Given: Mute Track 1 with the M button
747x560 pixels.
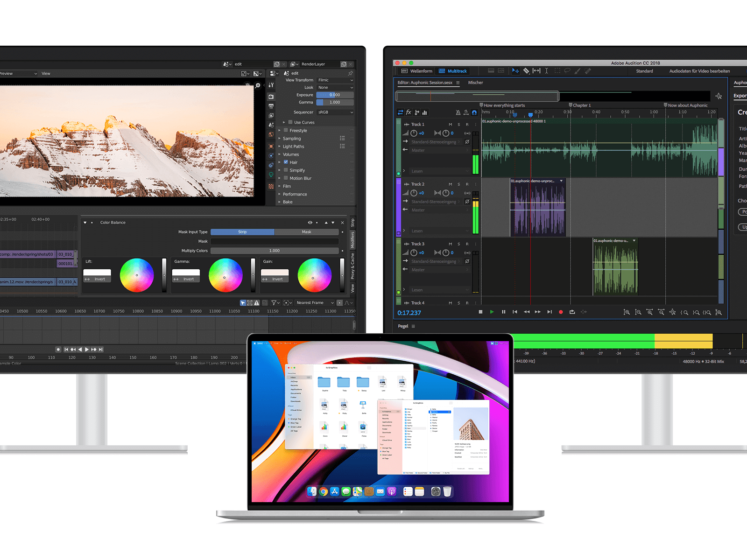Looking at the screenshot, I should point(450,125).
